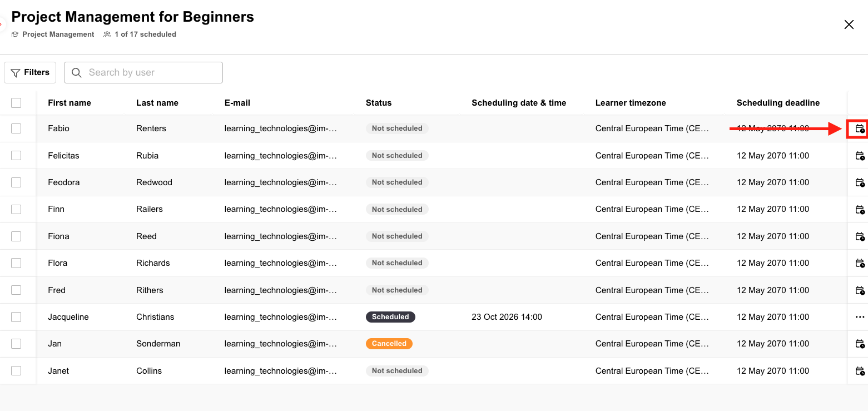The width and height of the screenshot is (868, 411).
Task: Click the last name Redwood cell
Action: point(154,182)
